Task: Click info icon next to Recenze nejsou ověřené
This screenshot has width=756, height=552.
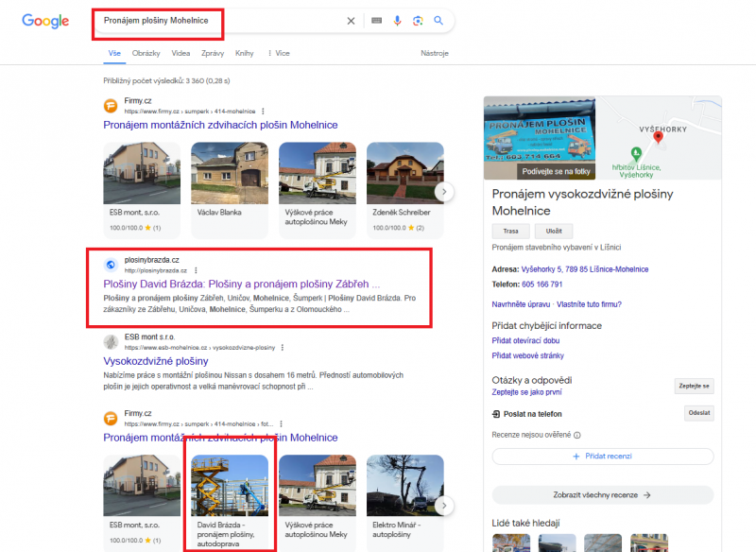Action: coord(577,436)
